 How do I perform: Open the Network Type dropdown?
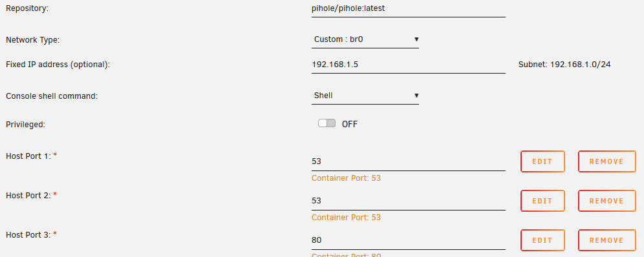click(365, 40)
